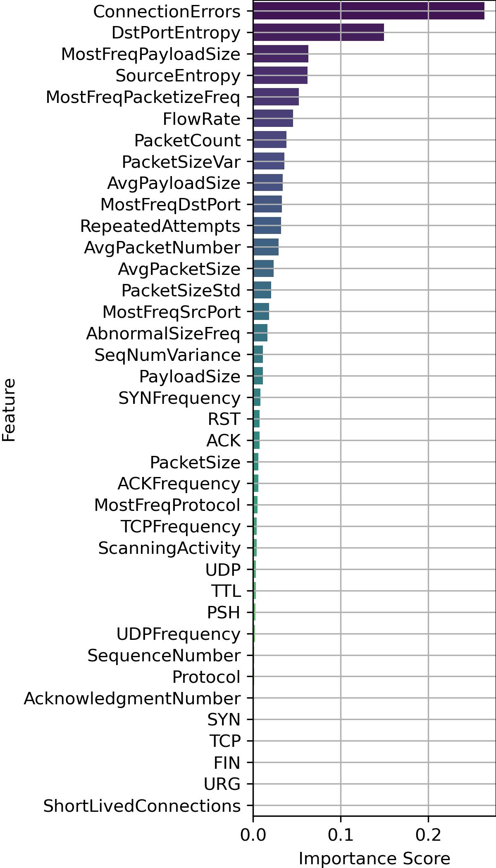
Task: Click the vertical Feature axis title
Action: 9,410
